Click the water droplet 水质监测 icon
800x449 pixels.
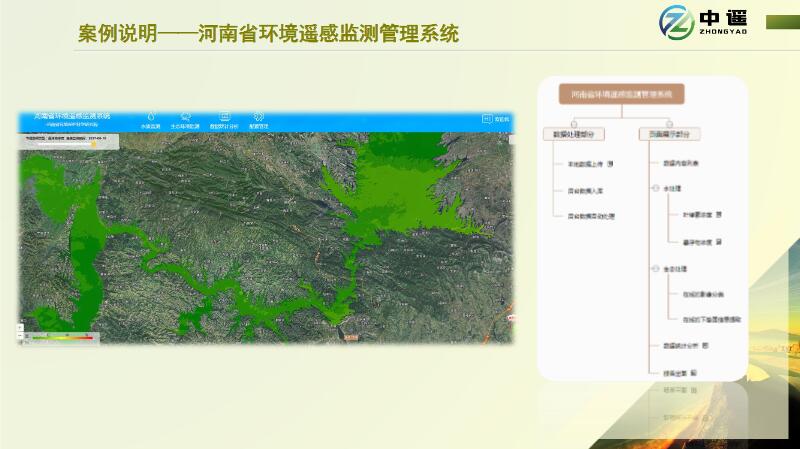(x=150, y=117)
